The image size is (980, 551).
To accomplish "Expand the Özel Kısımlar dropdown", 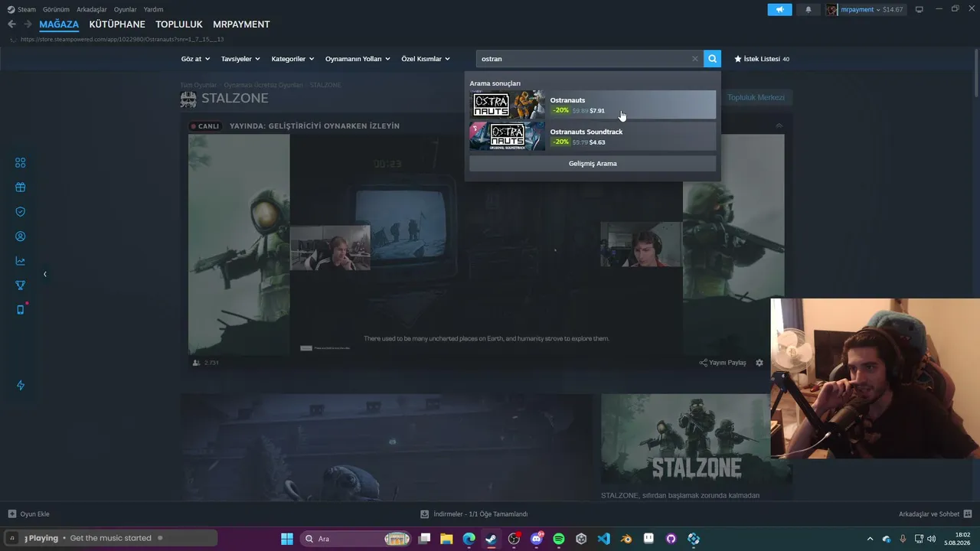I will (426, 59).
